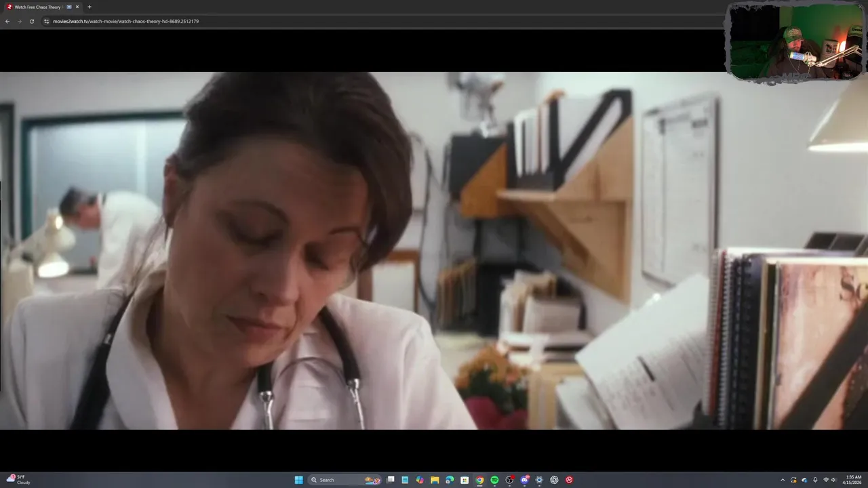The width and height of the screenshot is (868, 488).
Task: Reload the movies2watch page
Action: (31, 21)
